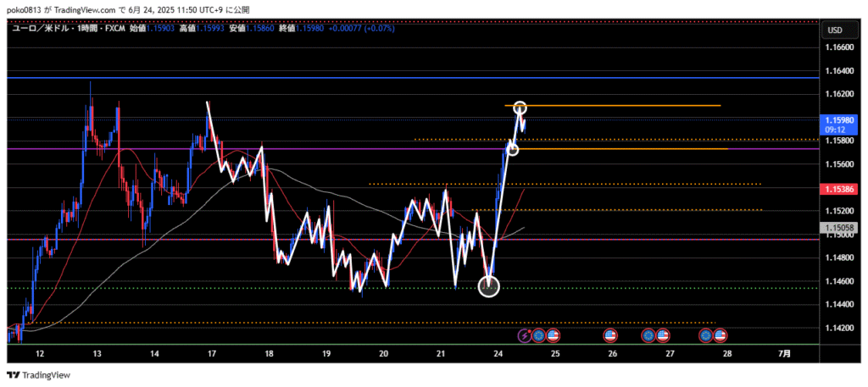Viewport: 868px width, 387px height.
Task: Click the blue 1.15980 current price label
Action: pyautogui.click(x=838, y=121)
